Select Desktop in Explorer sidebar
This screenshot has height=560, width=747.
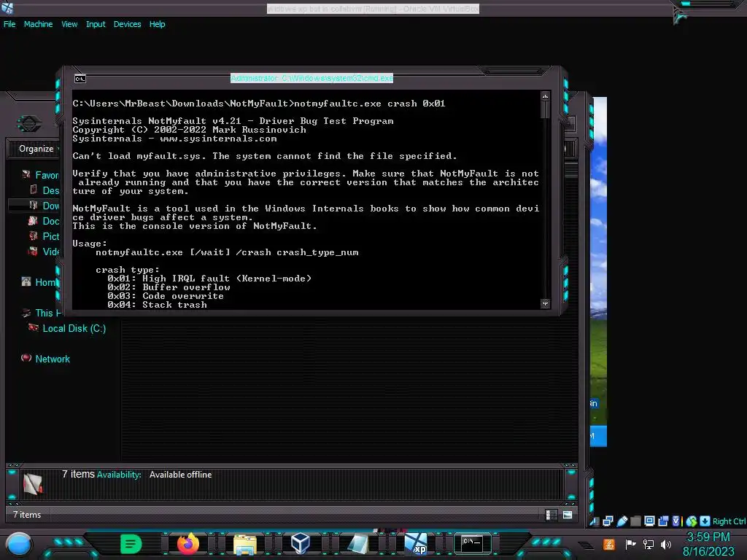click(x=50, y=190)
